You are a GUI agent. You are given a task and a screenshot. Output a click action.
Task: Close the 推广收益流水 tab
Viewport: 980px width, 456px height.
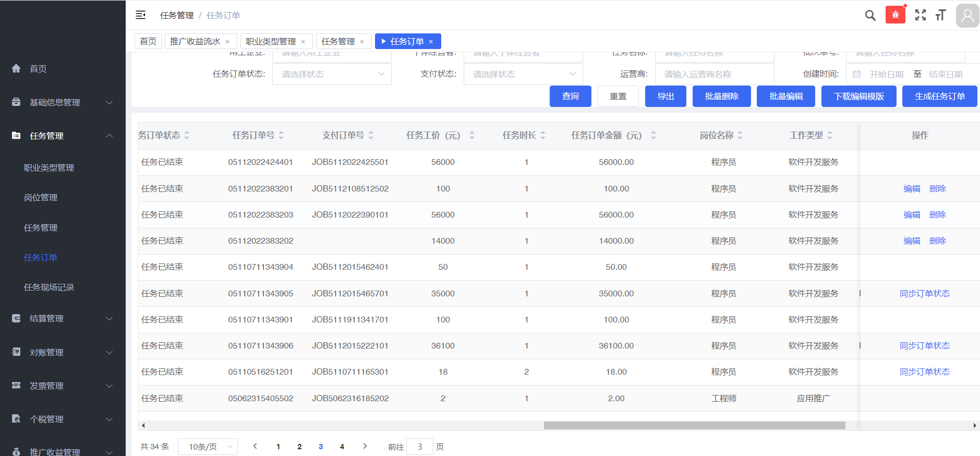[227, 42]
